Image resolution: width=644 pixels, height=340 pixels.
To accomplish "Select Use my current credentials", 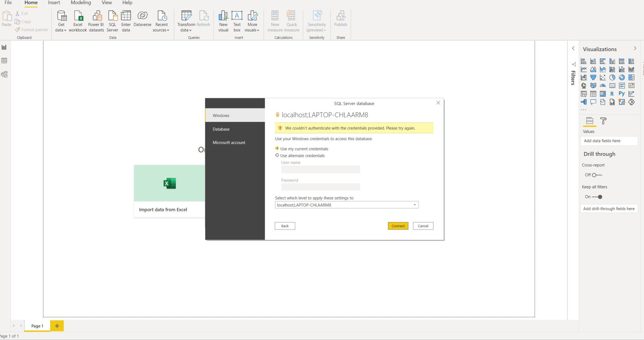I will click(277, 148).
